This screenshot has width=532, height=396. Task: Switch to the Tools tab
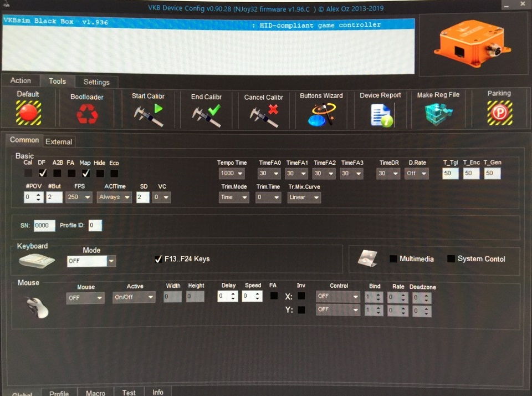57,81
